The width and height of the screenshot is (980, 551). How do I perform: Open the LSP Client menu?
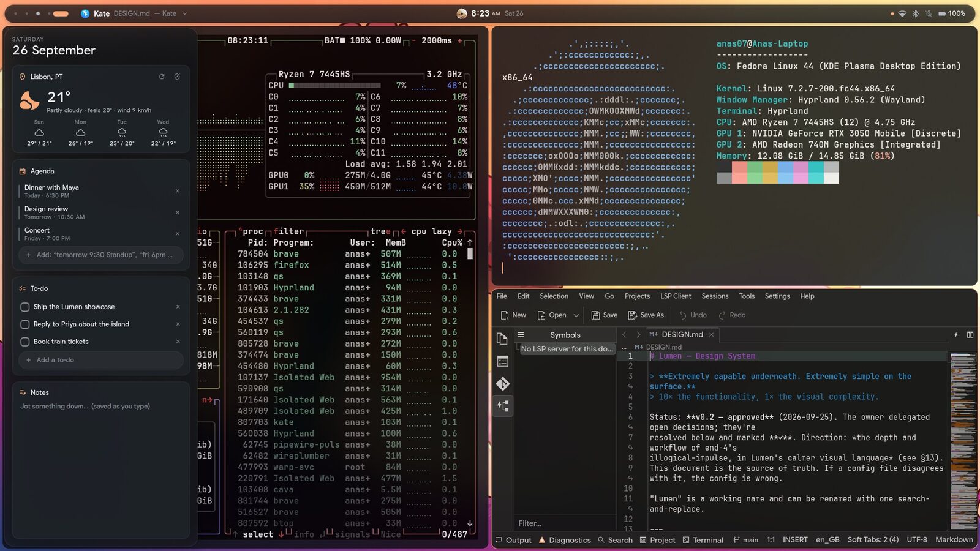[x=676, y=296]
